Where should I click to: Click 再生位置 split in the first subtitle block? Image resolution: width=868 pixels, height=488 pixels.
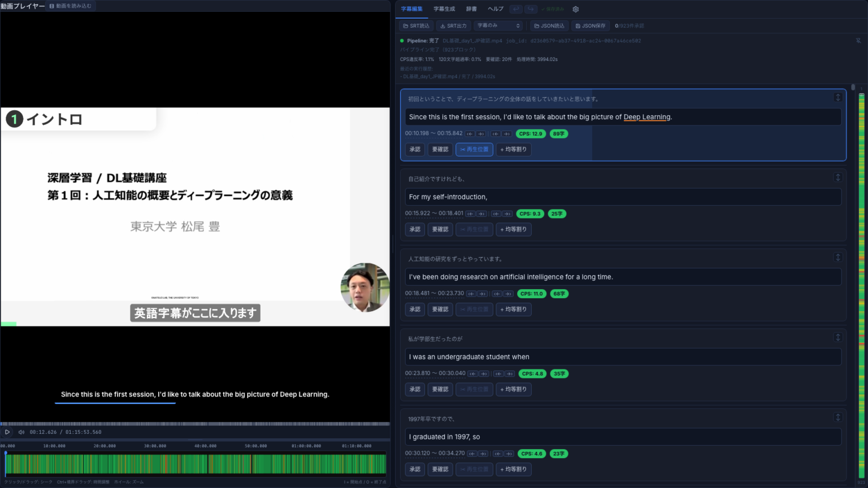(x=474, y=150)
